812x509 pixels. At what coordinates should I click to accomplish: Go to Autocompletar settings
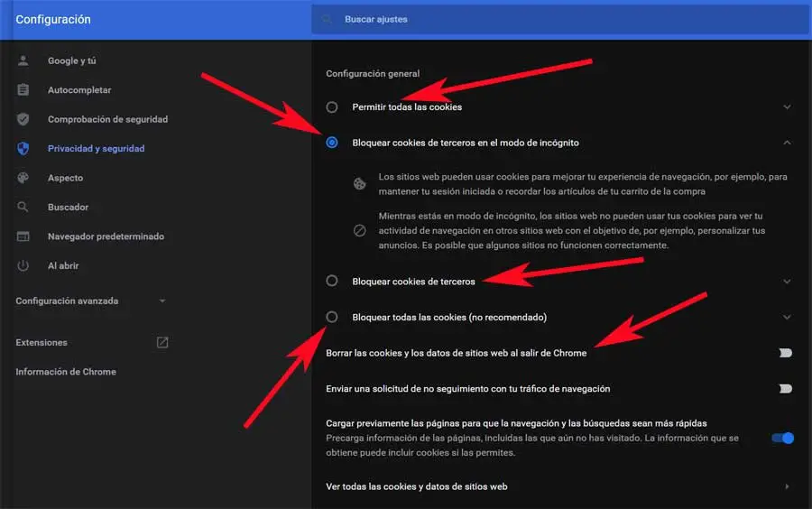(x=79, y=90)
